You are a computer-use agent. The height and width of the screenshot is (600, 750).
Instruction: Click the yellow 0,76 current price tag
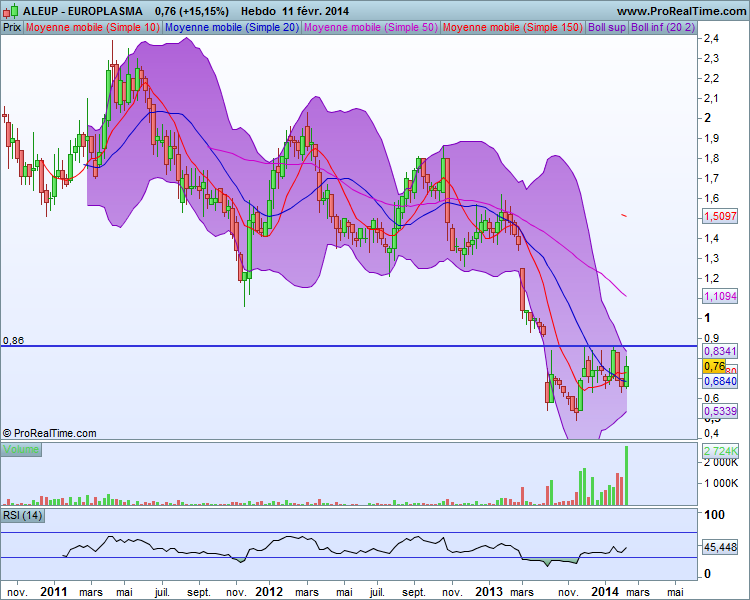click(714, 367)
